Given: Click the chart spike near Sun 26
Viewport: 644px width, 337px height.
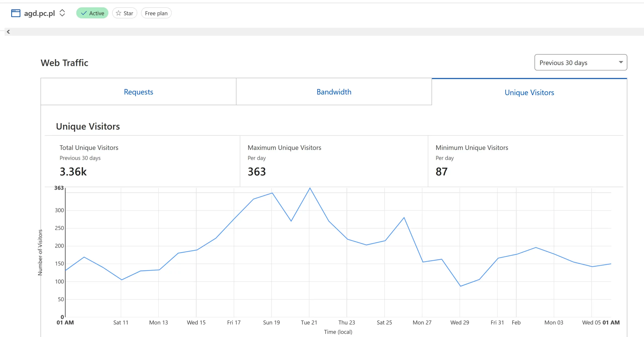Looking at the screenshot, I should 404,218.
